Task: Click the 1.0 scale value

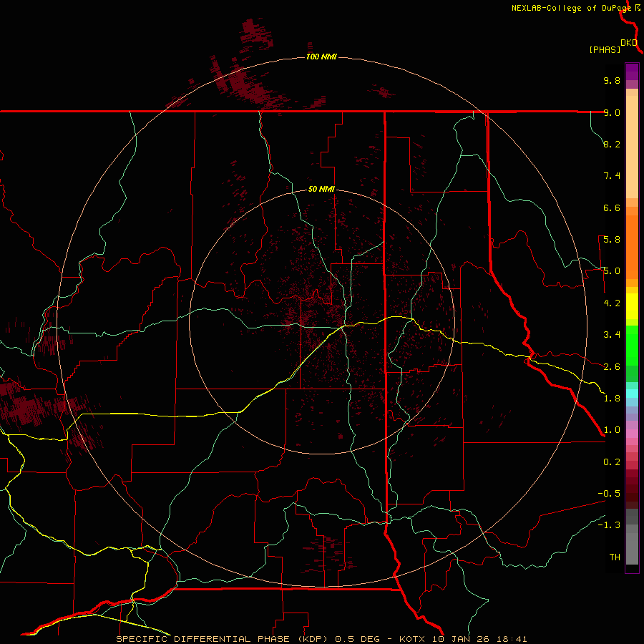Action: point(612,430)
